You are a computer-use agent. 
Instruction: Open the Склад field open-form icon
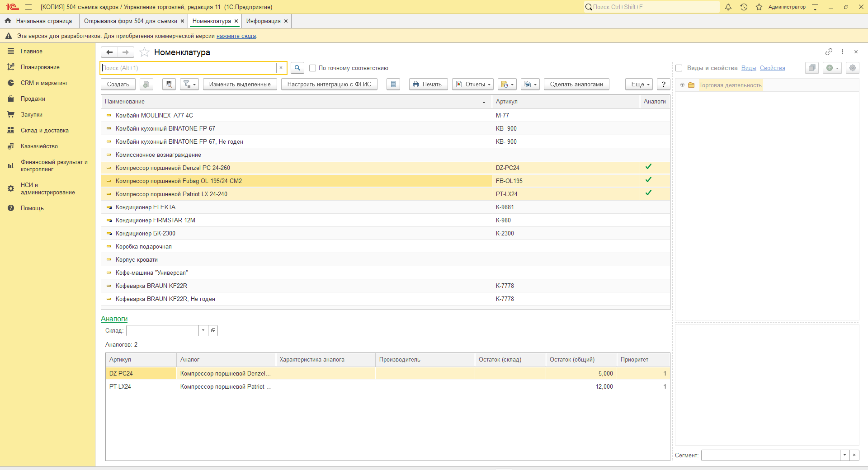coord(213,330)
